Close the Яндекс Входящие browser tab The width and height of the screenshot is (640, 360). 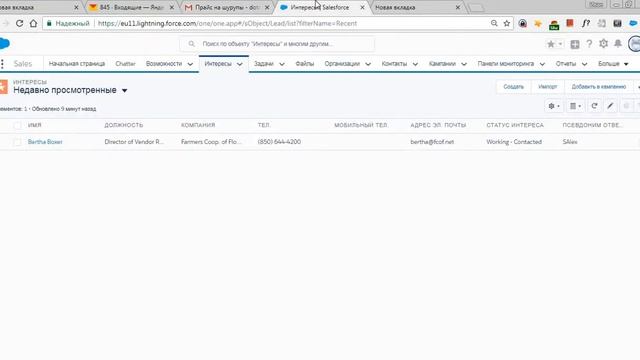(x=171, y=8)
